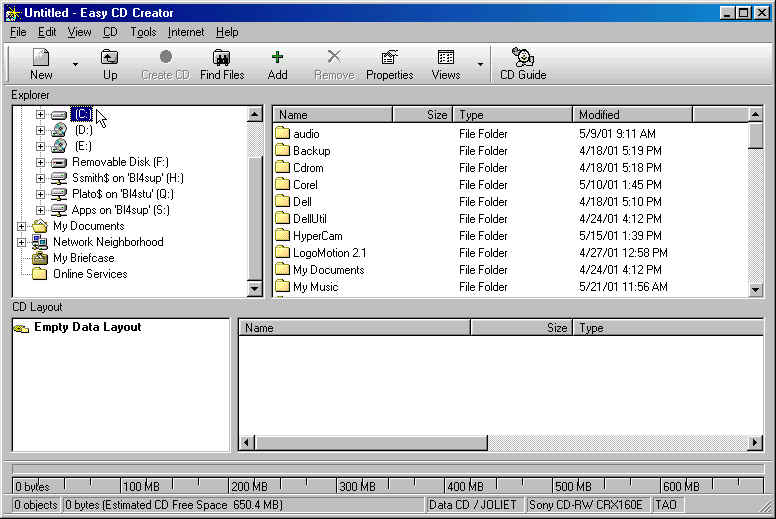Select My Briefcase icon in tree
Screen dimensions: 776x519
(40, 258)
